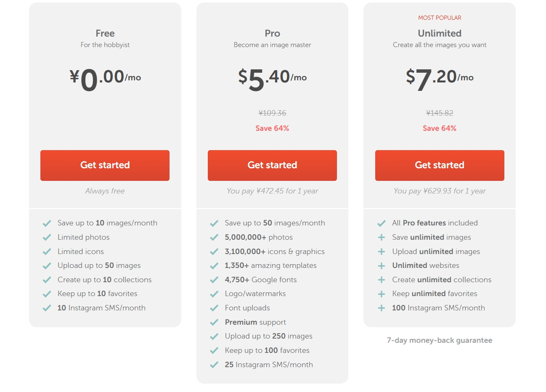Click plus icon beside 100 Instagram SMS/month
Screen dimensions: 546x392
click(382, 308)
